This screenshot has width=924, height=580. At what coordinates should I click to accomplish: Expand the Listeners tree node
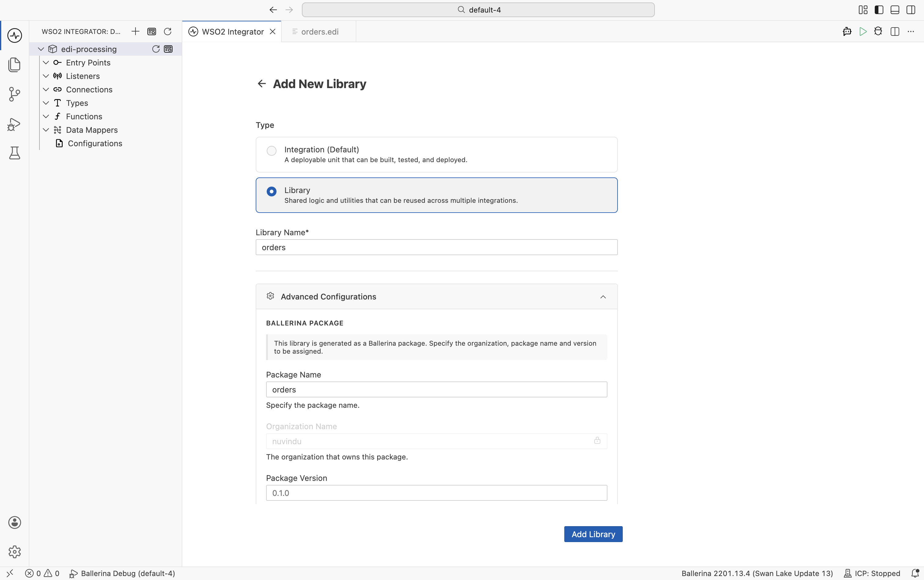46,76
